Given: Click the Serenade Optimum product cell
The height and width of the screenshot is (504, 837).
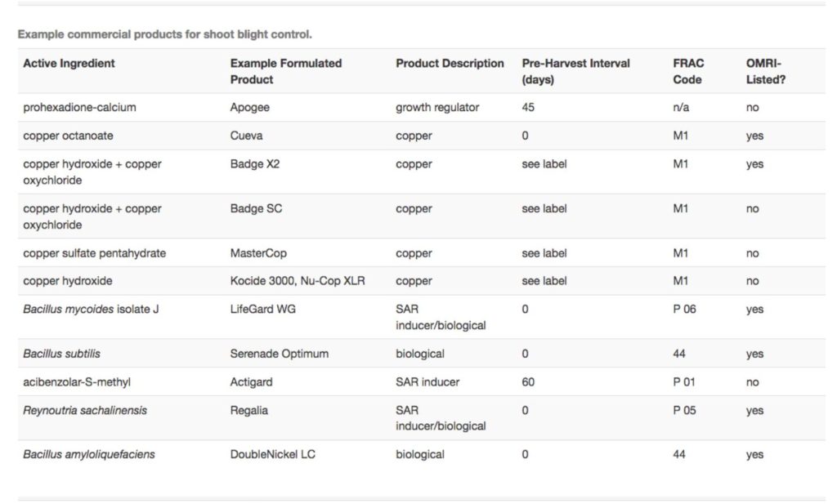Looking at the screenshot, I should click(x=280, y=354).
